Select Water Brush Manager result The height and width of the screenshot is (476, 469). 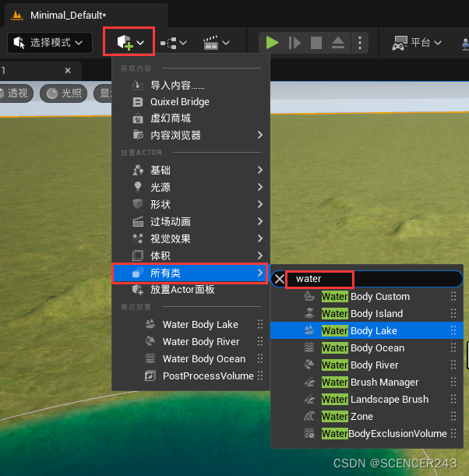pos(367,382)
